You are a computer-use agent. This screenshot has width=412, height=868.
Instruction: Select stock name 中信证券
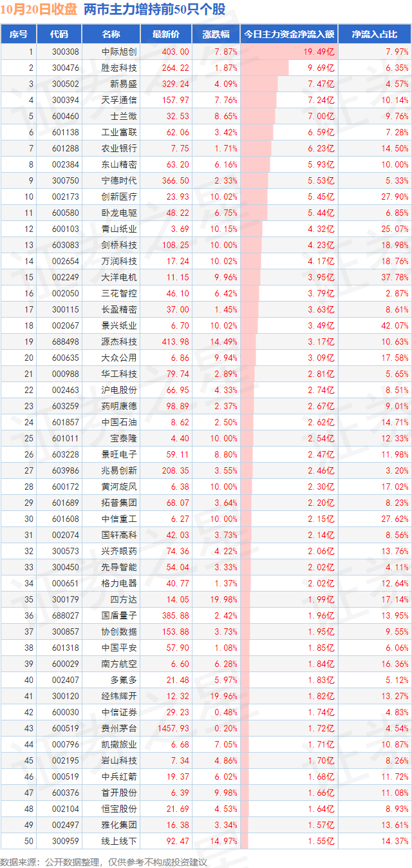[x=119, y=712]
